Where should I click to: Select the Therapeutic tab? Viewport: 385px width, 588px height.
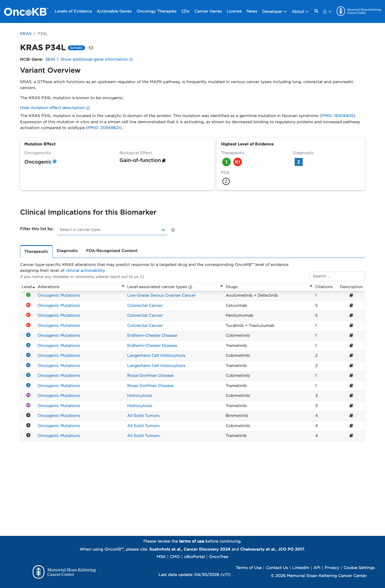36,252
